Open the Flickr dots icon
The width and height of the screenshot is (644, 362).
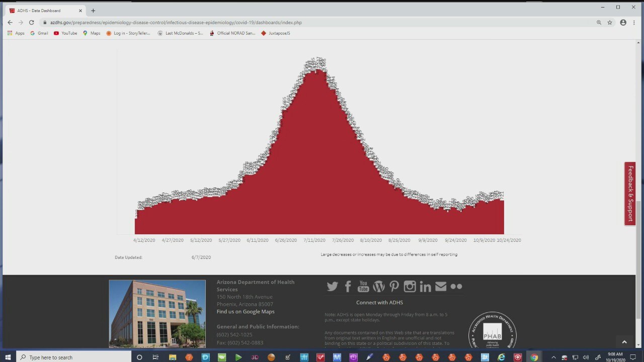pos(456,287)
